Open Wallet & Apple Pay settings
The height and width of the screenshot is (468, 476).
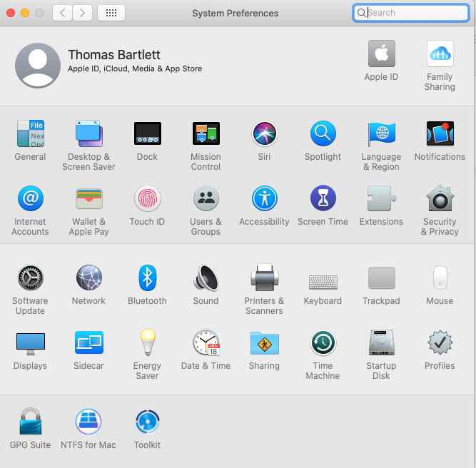coord(89,198)
